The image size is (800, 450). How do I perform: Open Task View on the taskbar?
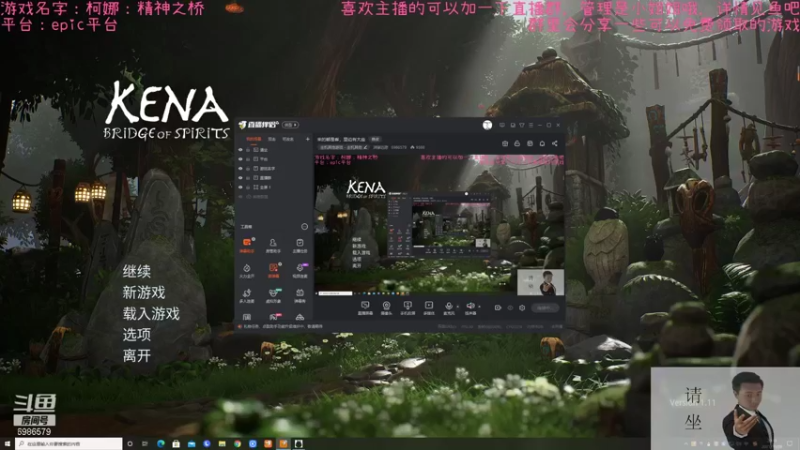(145, 444)
